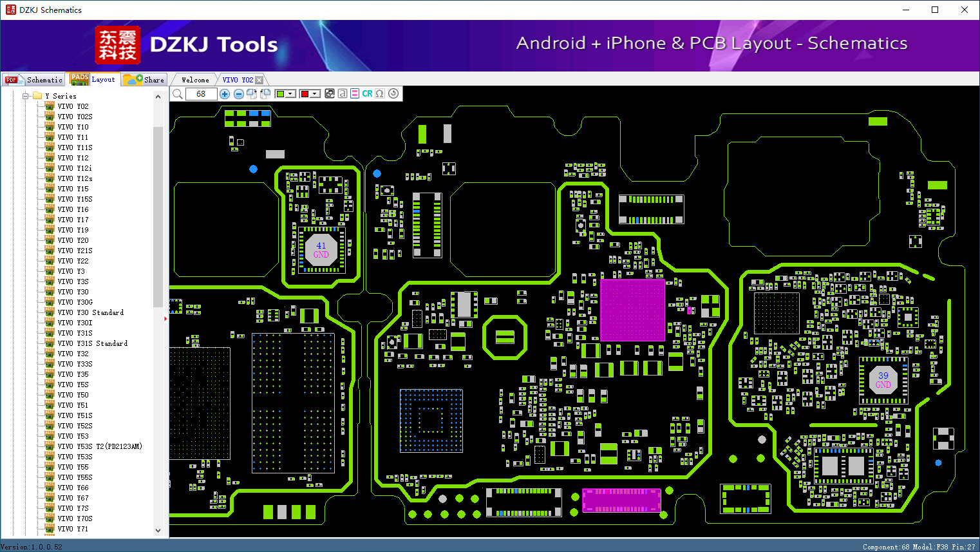Image resolution: width=980 pixels, height=552 pixels.
Task: Click the Component:68 Model:F38 Pin:27 status text
Action: [919, 547]
